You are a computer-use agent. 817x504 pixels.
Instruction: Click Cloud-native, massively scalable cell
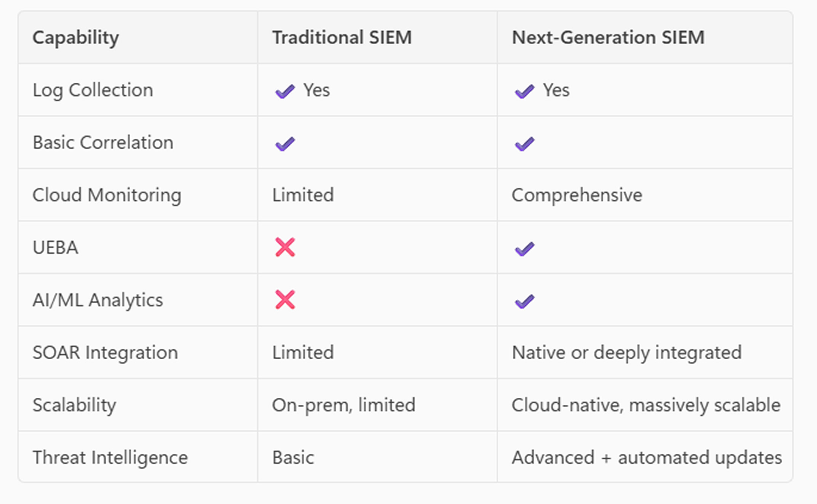(x=646, y=405)
